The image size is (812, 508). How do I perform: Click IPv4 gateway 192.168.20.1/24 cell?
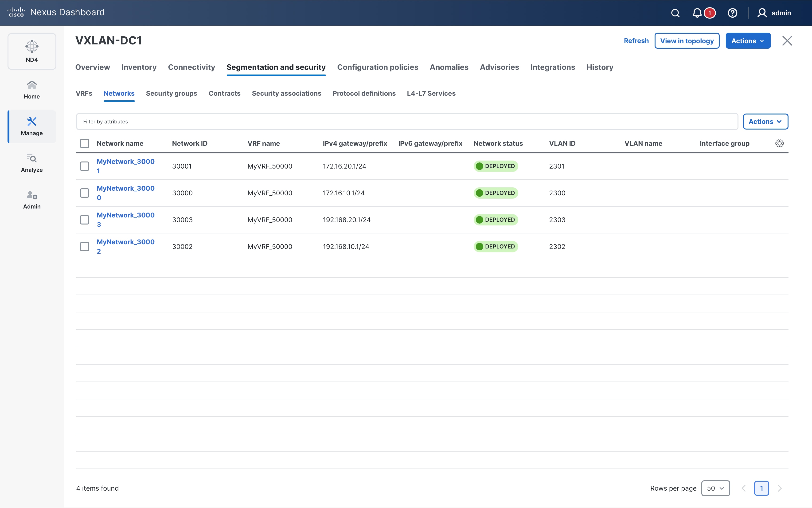[347, 220]
